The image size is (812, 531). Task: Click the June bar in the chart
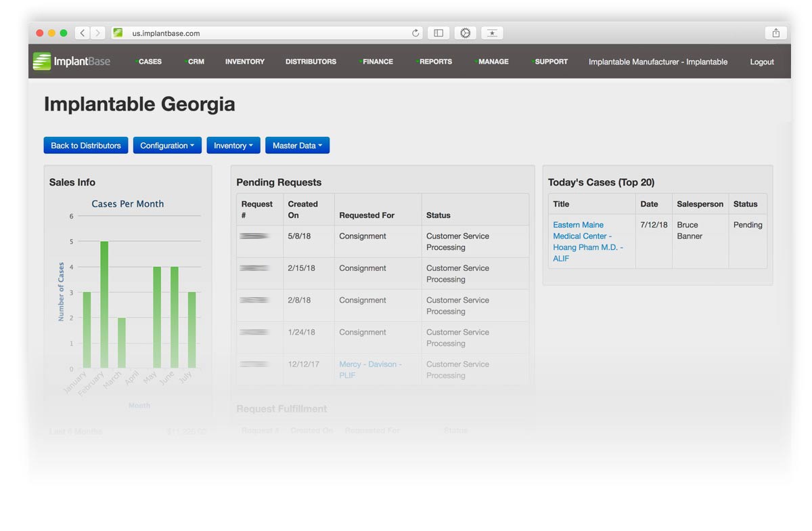click(x=175, y=318)
